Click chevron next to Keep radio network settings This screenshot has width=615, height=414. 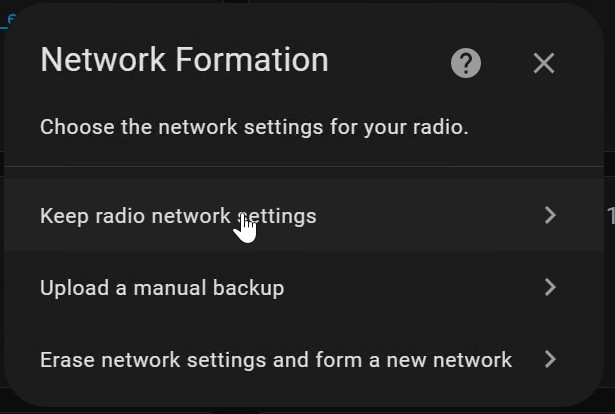click(549, 215)
